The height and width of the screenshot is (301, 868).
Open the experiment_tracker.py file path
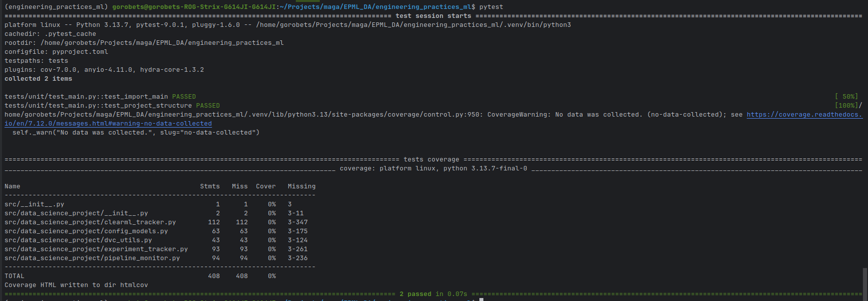pos(96,249)
